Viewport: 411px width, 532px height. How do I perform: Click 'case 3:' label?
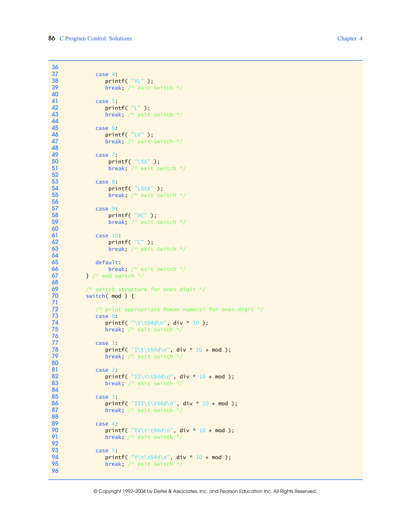106,397
